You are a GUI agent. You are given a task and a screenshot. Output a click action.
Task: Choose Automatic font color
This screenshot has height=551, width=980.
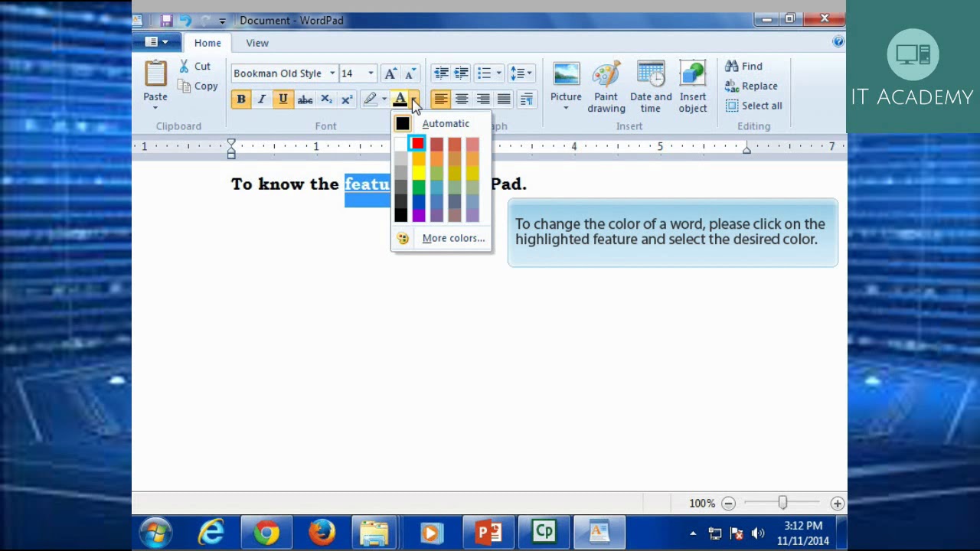(442, 123)
